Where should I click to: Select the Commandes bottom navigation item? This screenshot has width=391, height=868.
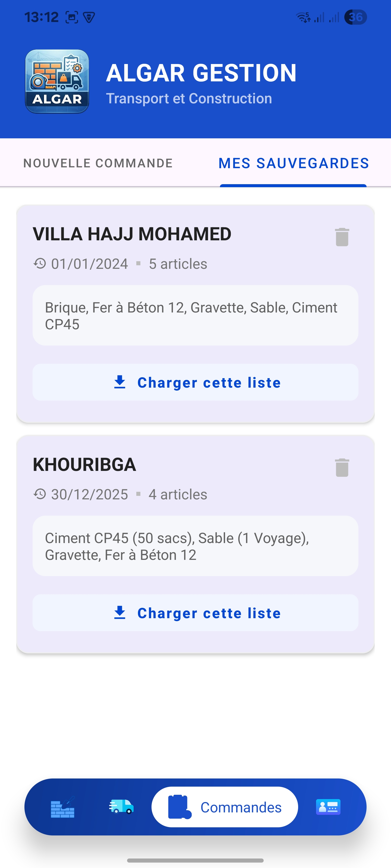225,807
